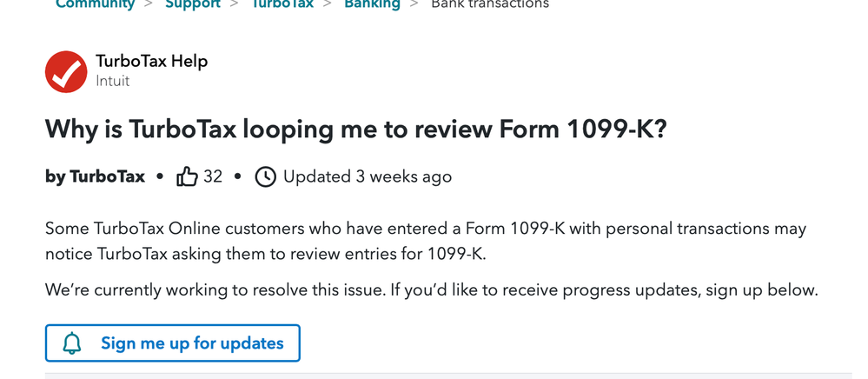Screen dimensions: 868x379
Task: Click the chevron separator before Bank transactions
Action: point(414,3)
